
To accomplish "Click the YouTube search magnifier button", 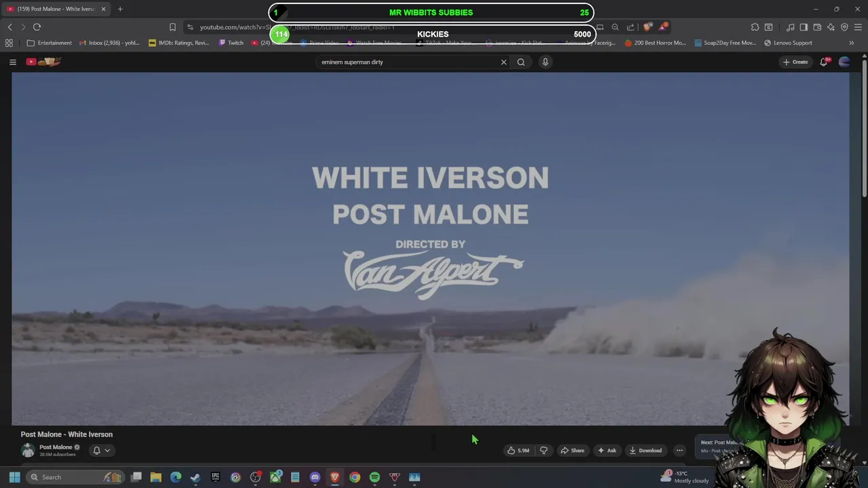I will point(521,62).
